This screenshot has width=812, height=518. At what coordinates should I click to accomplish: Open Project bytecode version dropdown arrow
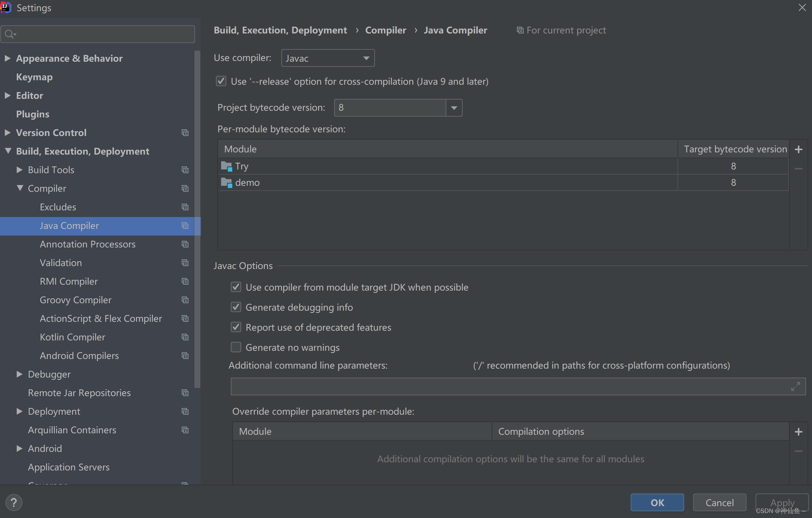click(454, 108)
